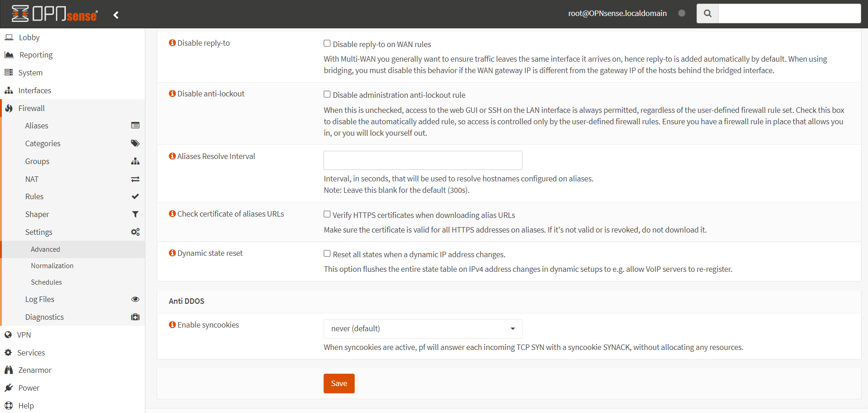Viewport: 868px width, 413px height.
Task: Show help for Disable anti-lockout info icon
Action: [172, 94]
